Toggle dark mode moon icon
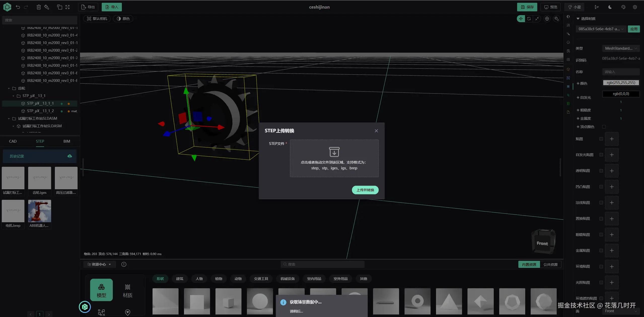The image size is (644, 317). 610,7
